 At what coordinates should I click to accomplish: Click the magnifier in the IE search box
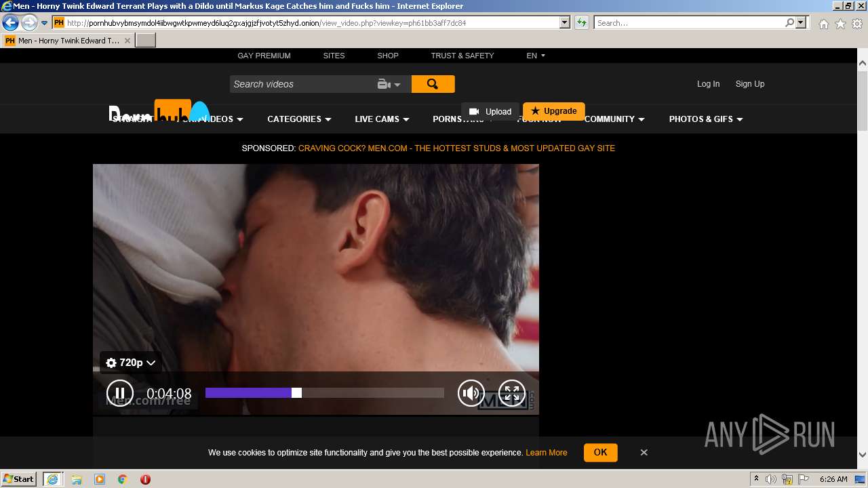point(789,22)
